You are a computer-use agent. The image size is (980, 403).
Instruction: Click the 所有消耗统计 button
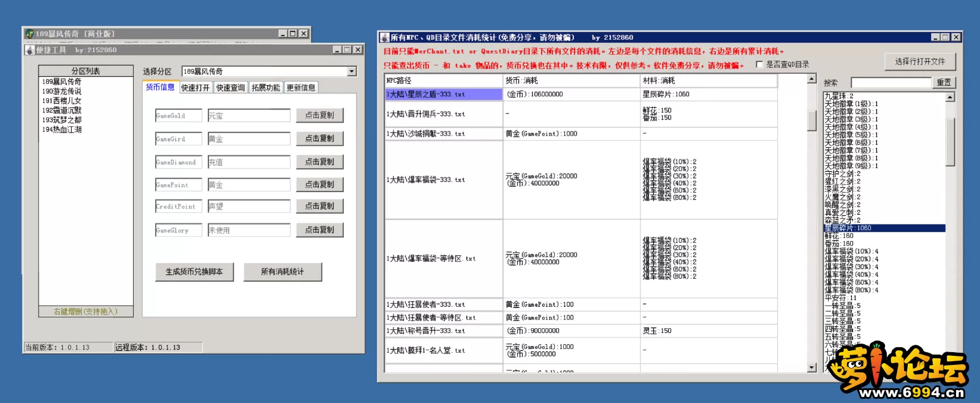coord(283,272)
